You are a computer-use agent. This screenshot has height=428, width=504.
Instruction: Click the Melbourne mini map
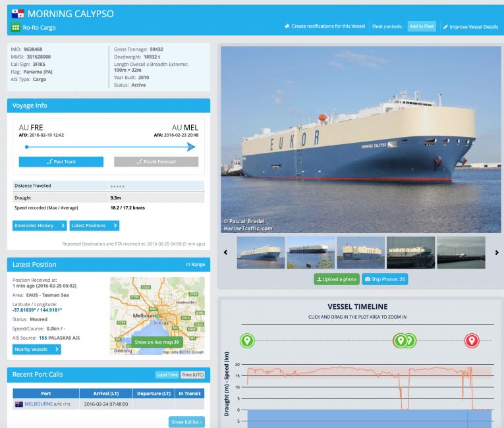[157, 316]
